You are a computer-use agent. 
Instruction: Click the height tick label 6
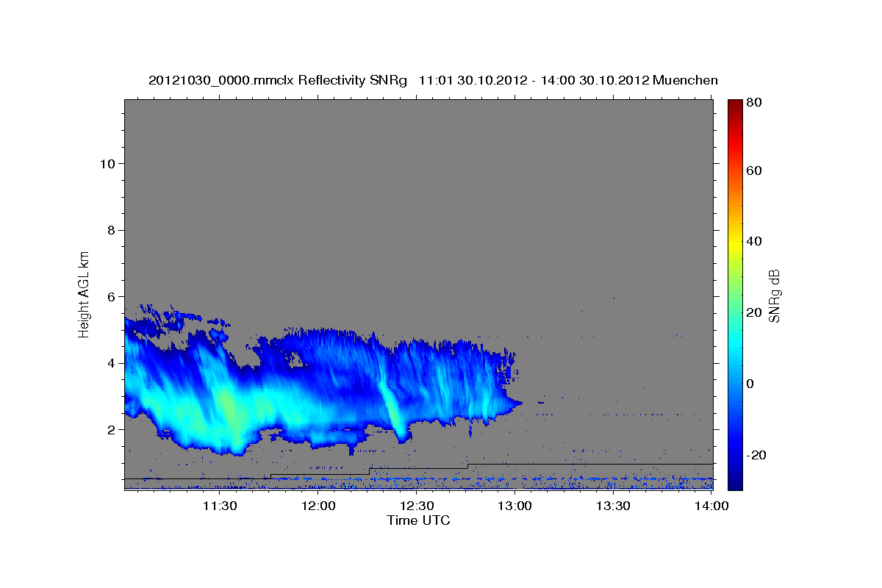click(x=110, y=296)
